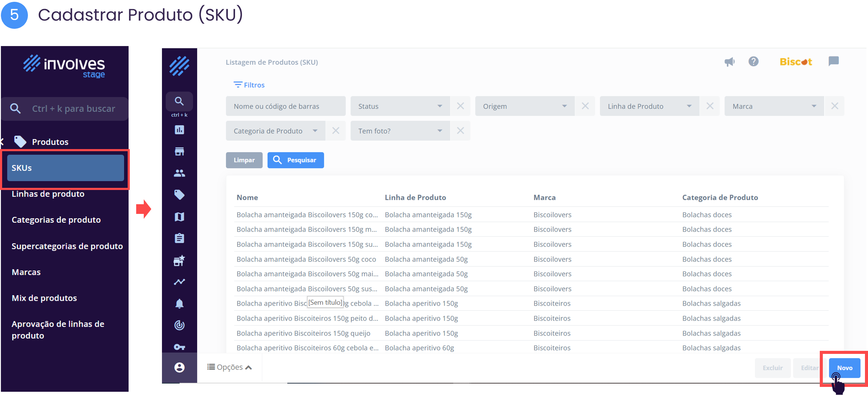Viewport: 868px width, 396px height.
Task: Open Mix de produtos menu item
Action: (44, 298)
